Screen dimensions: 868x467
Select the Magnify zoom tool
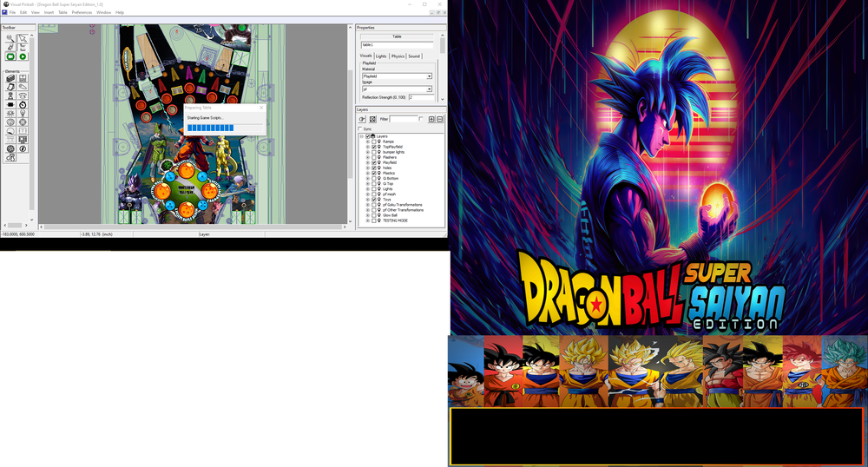[10, 38]
